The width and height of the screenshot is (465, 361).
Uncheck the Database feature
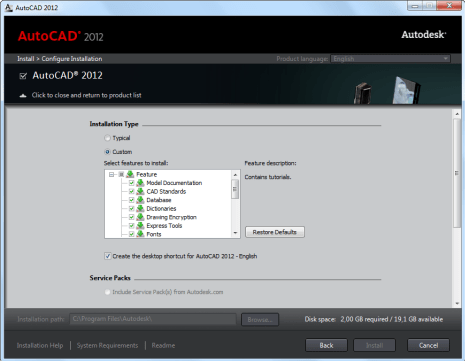[x=131, y=200]
